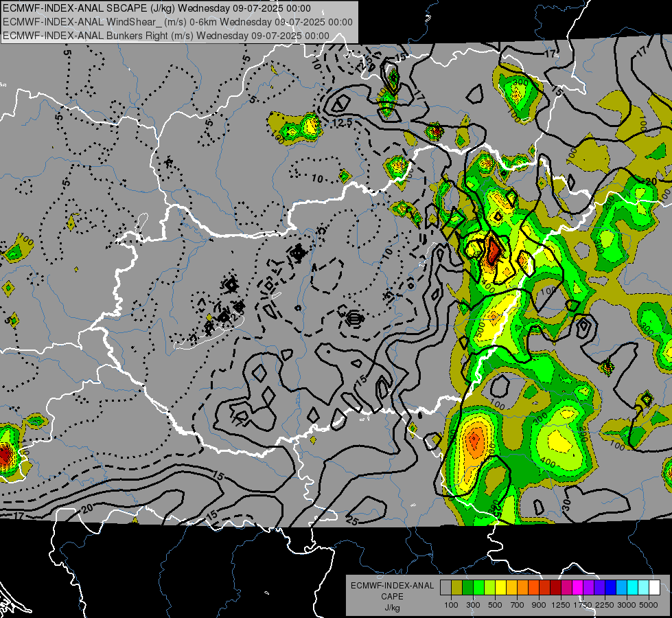Click the sky blue legend swatch
This screenshot has width=672, height=618.
621,588
